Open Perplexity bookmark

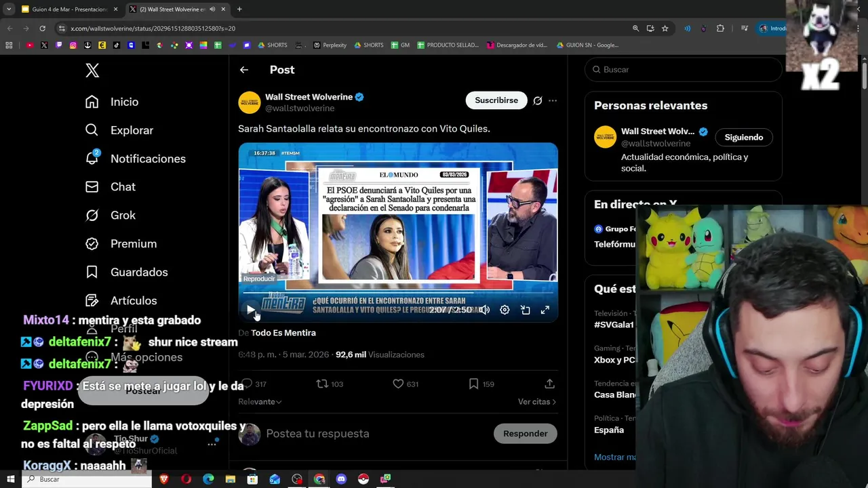coord(330,45)
